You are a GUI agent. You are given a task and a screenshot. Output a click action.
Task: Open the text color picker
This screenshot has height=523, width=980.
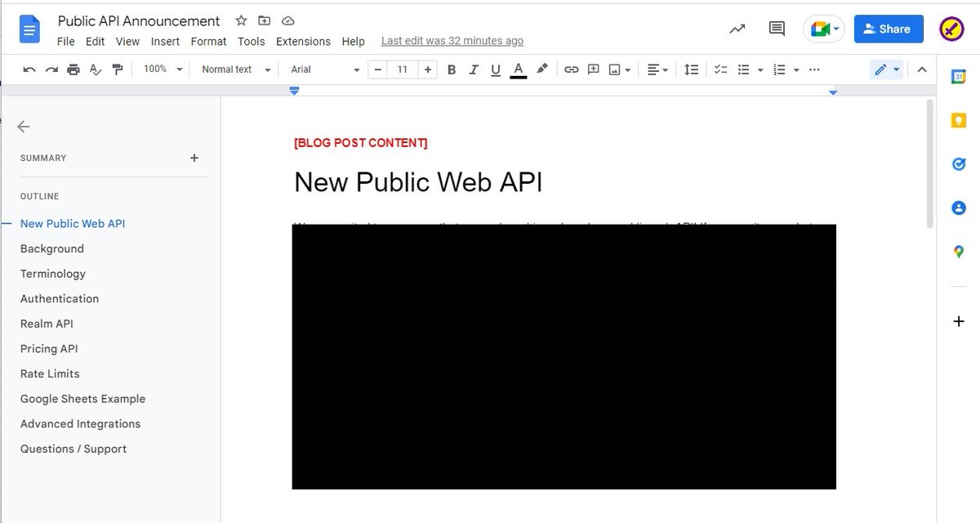[x=518, y=70]
